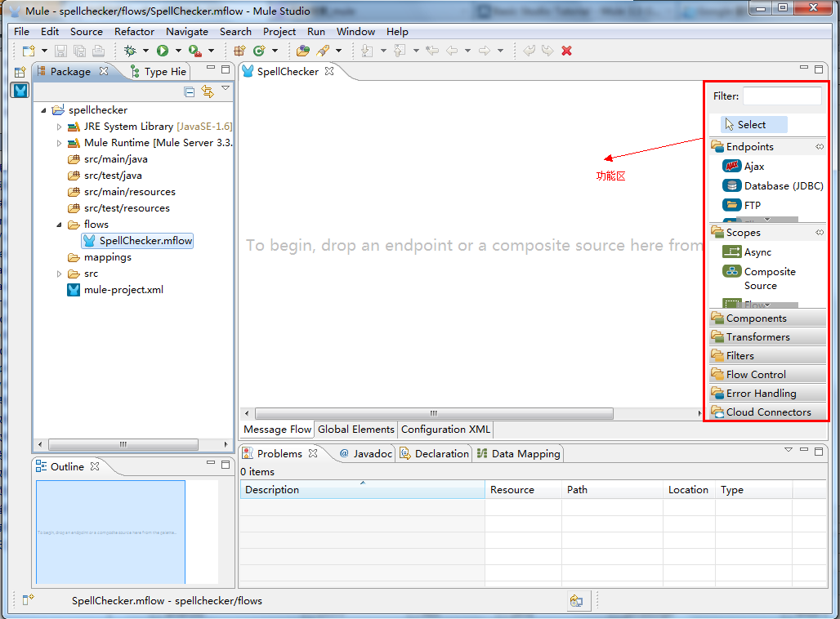Pin the Endpoints palette drawer open
840x619 pixels.
[x=820, y=147]
